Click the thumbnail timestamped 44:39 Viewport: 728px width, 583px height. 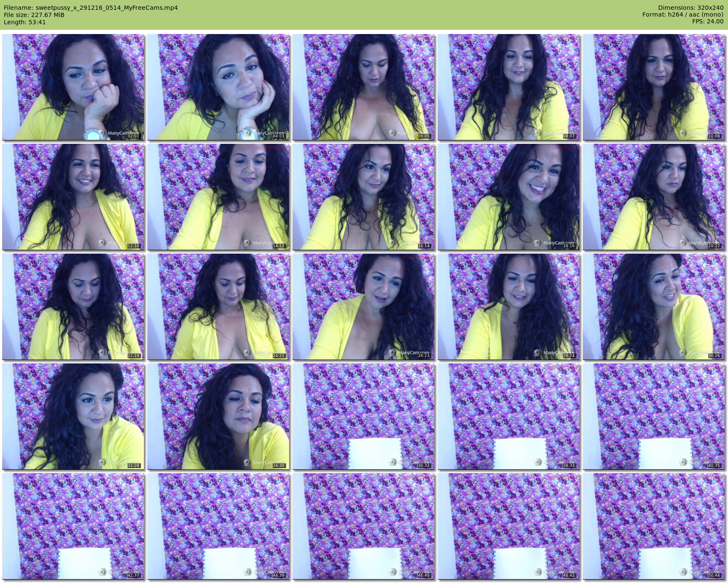pos(218,526)
